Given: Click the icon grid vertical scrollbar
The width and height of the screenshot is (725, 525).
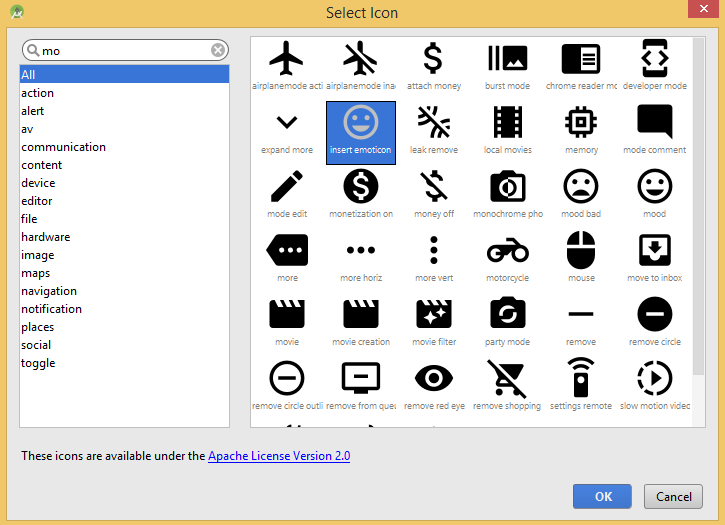Looking at the screenshot, I should click(x=698, y=206).
